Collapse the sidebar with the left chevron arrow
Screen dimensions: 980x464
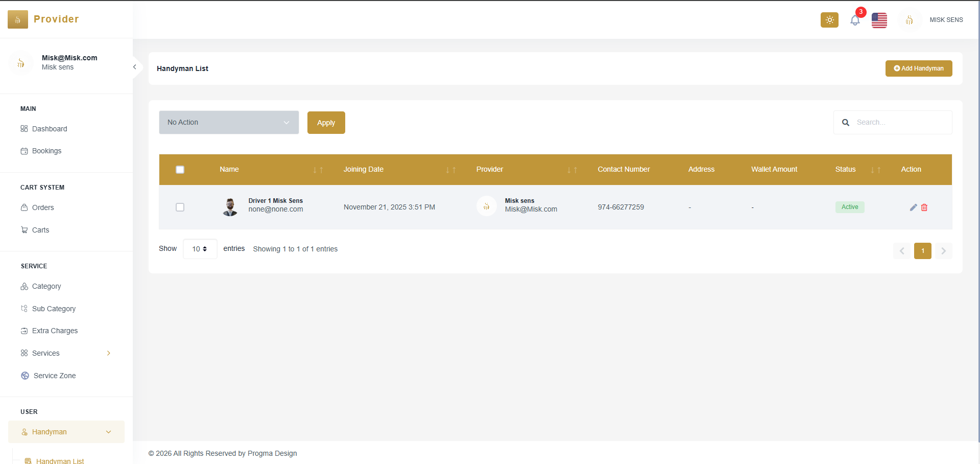click(134, 67)
